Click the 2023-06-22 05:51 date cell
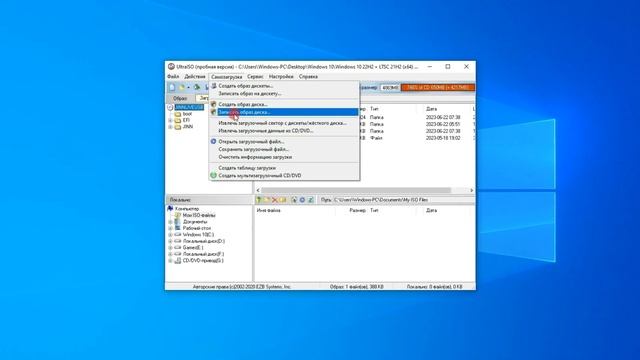Viewport: 640px width, 360px height. pos(443,124)
